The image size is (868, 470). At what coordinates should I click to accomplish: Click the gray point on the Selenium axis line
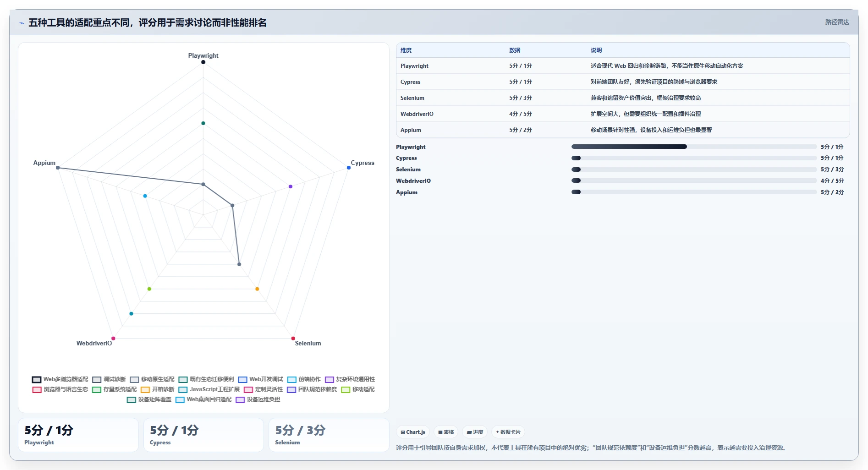pyautogui.click(x=239, y=264)
